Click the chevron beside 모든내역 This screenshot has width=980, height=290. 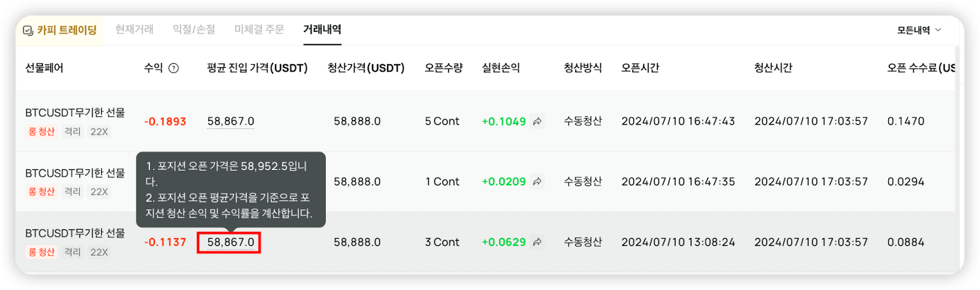tap(938, 30)
